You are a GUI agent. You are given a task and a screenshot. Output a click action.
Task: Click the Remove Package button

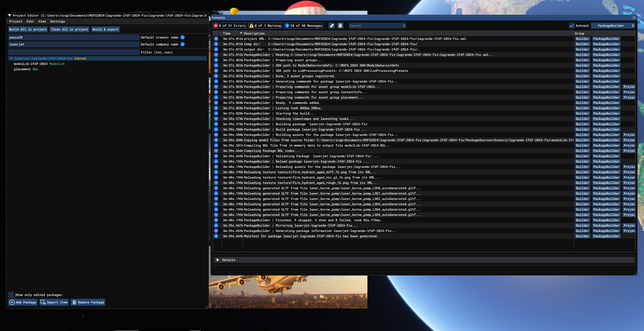click(x=88, y=302)
